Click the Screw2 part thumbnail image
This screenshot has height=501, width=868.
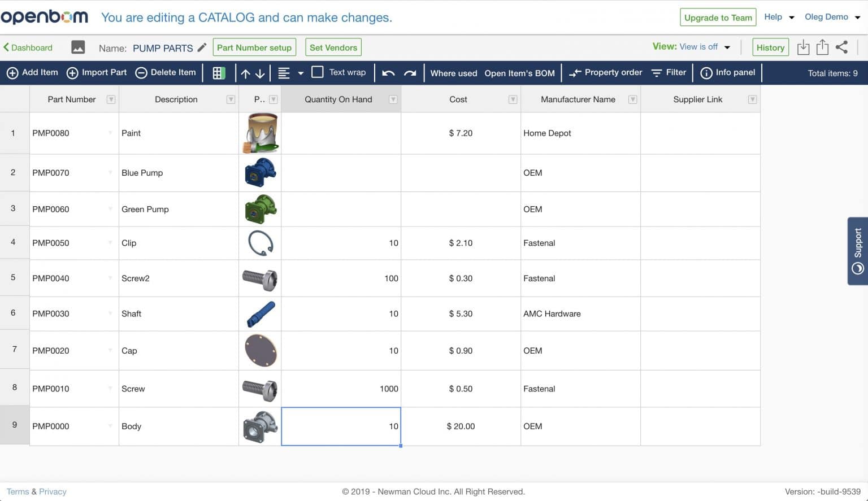click(261, 278)
